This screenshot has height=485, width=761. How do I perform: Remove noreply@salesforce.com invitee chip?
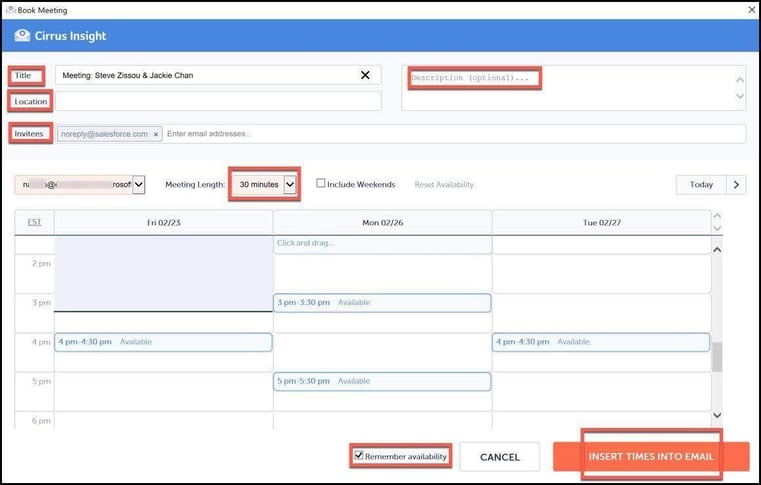pos(156,134)
